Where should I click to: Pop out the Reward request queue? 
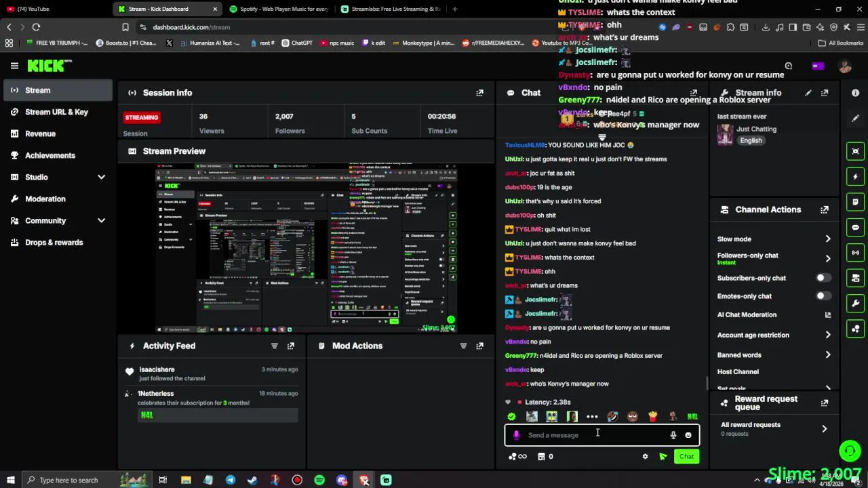[x=825, y=403]
